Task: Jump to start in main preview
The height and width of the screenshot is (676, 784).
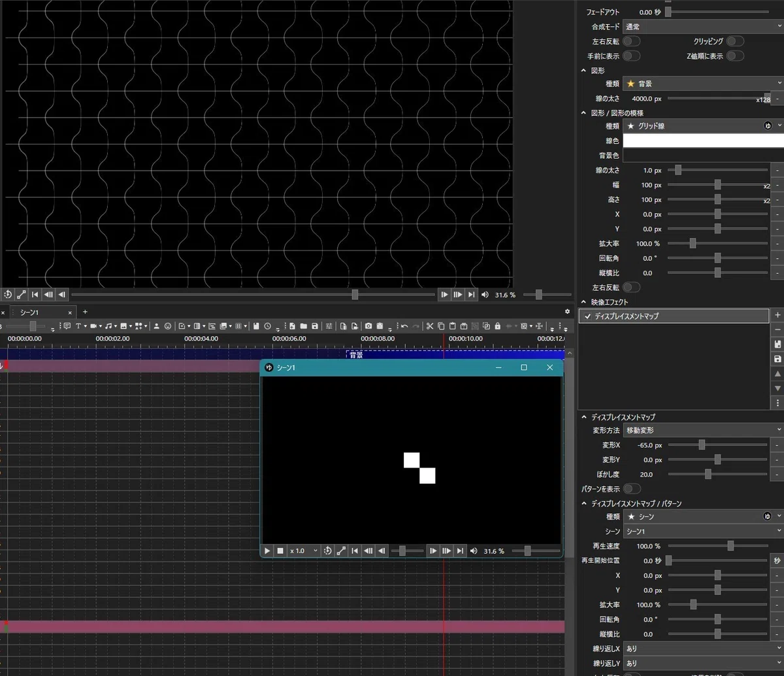Action: tap(35, 295)
